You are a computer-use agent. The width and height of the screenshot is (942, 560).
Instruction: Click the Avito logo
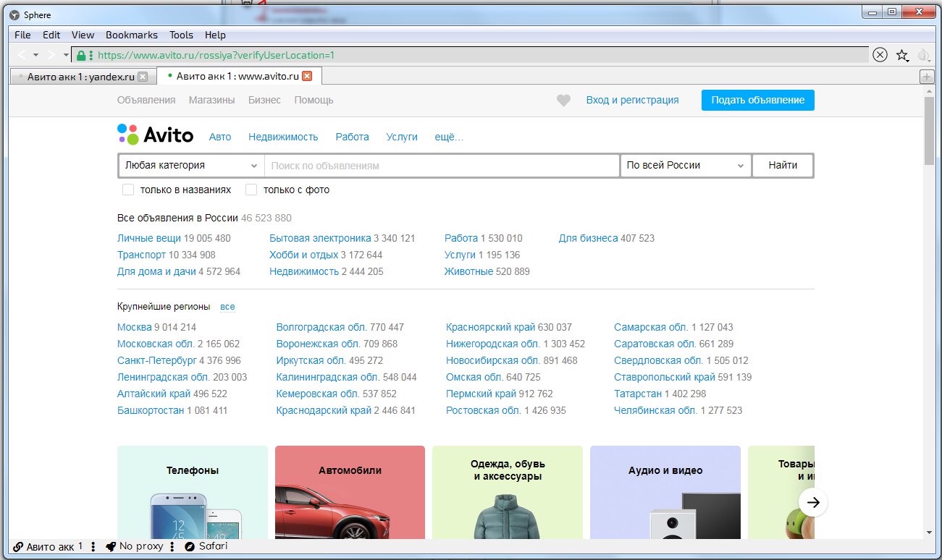click(156, 135)
